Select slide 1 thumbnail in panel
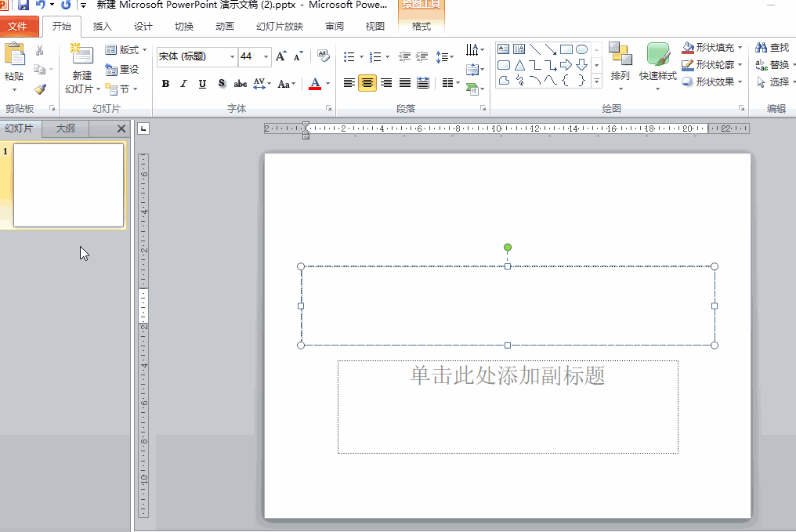This screenshot has width=796, height=532. pos(69,185)
